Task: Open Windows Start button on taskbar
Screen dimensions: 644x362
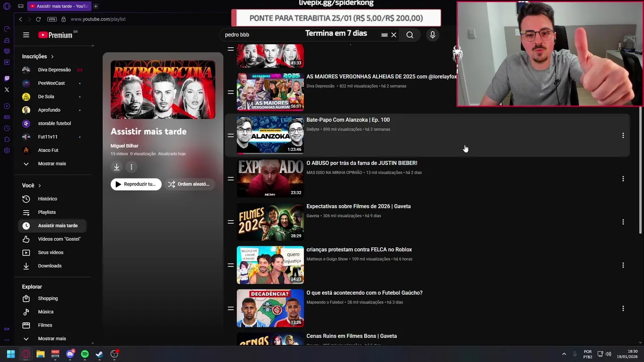Action: [11, 354]
